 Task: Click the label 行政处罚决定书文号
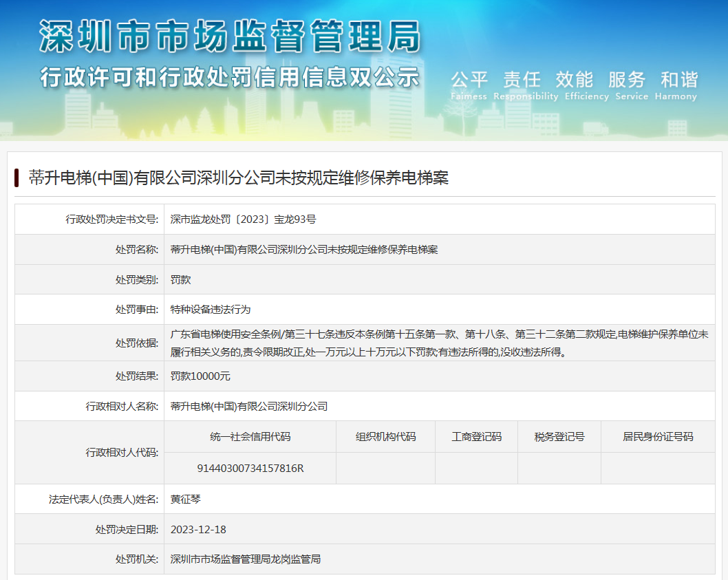click(x=112, y=219)
